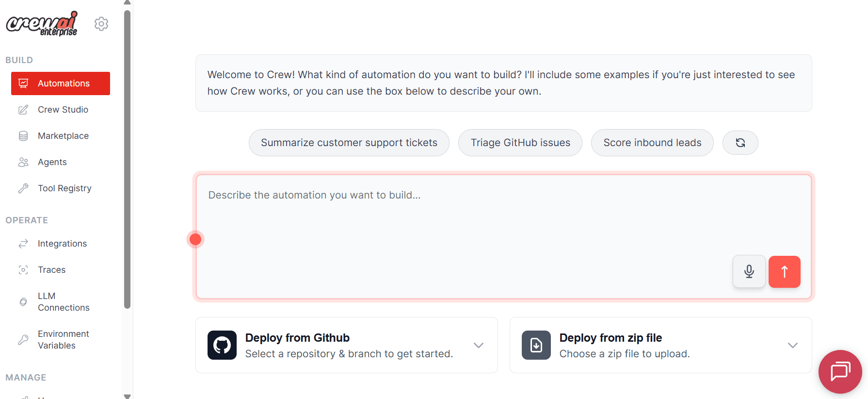The height and width of the screenshot is (399, 868).
Task: Click the CrewAI enterprise logo
Action: [42, 24]
